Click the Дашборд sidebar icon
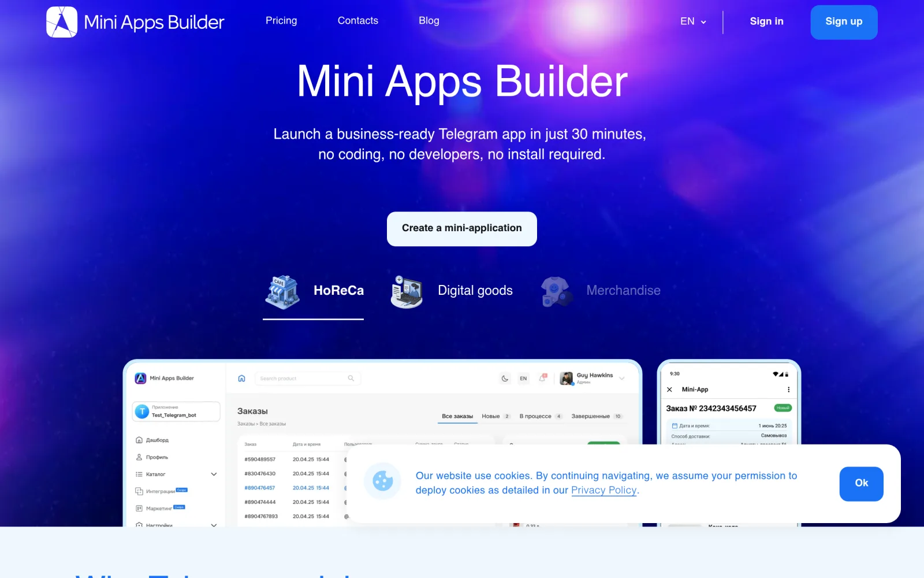Viewport: 924px width, 578px height. (x=139, y=440)
